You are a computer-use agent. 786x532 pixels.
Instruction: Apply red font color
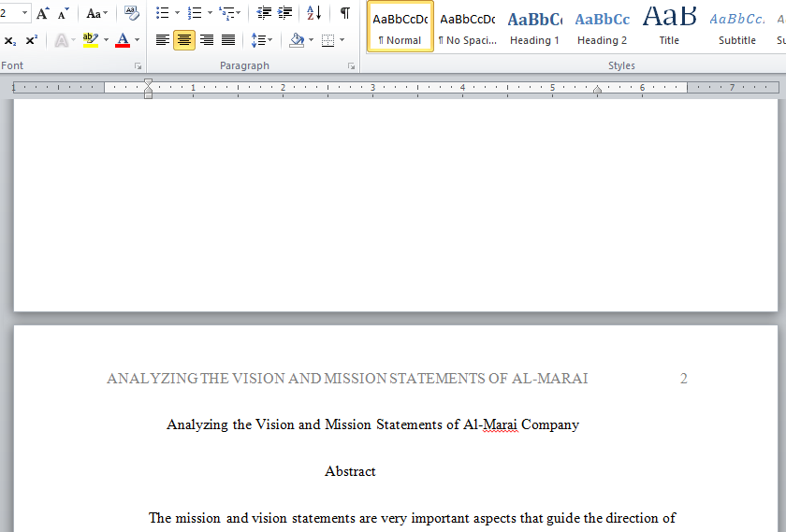pyautogui.click(x=123, y=40)
